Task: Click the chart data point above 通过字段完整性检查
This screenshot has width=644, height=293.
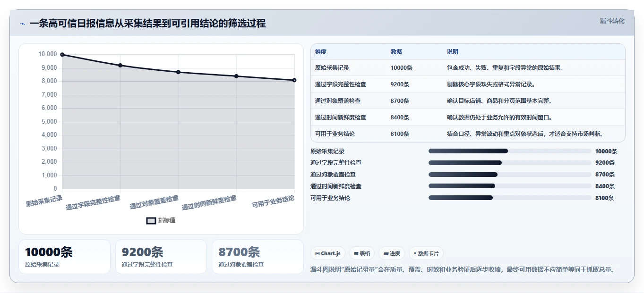Action: [x=120, y=66]
